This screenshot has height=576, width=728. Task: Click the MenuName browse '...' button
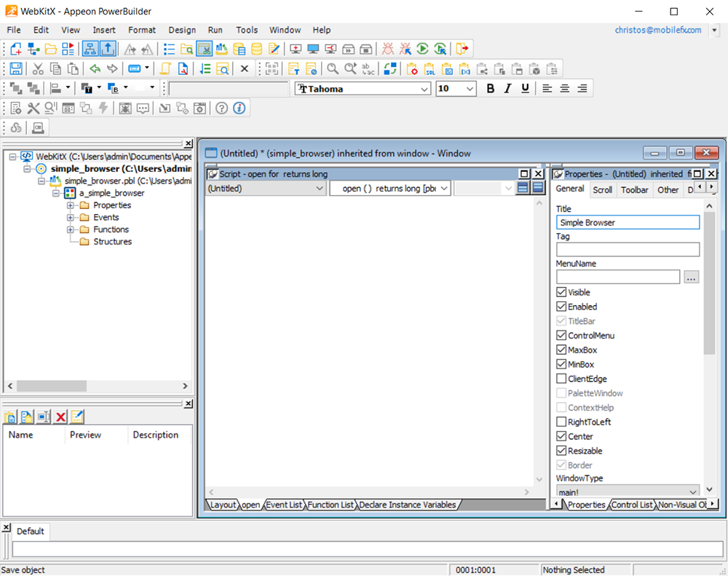point(692,277)
